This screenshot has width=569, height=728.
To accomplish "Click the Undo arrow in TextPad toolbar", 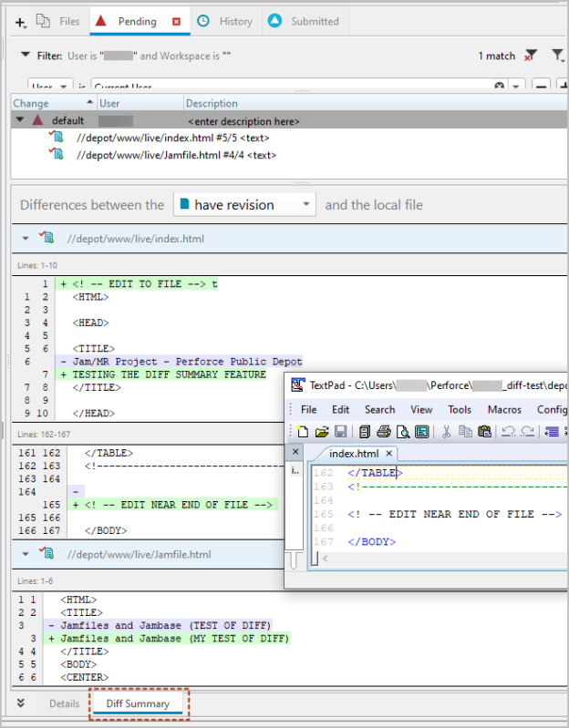I will pos(509,431).
